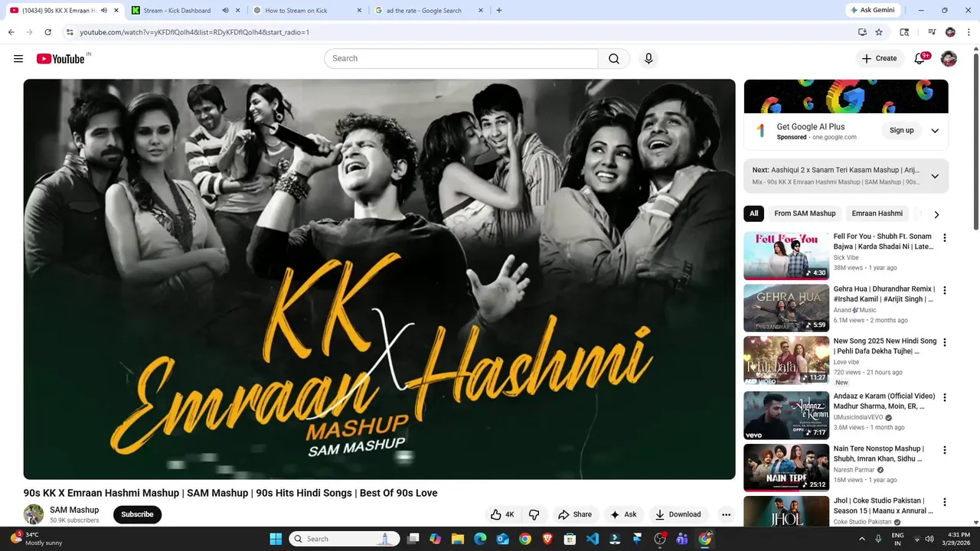Click the search magnifier button
Screen dimensions: 980x551
[614, 59]
